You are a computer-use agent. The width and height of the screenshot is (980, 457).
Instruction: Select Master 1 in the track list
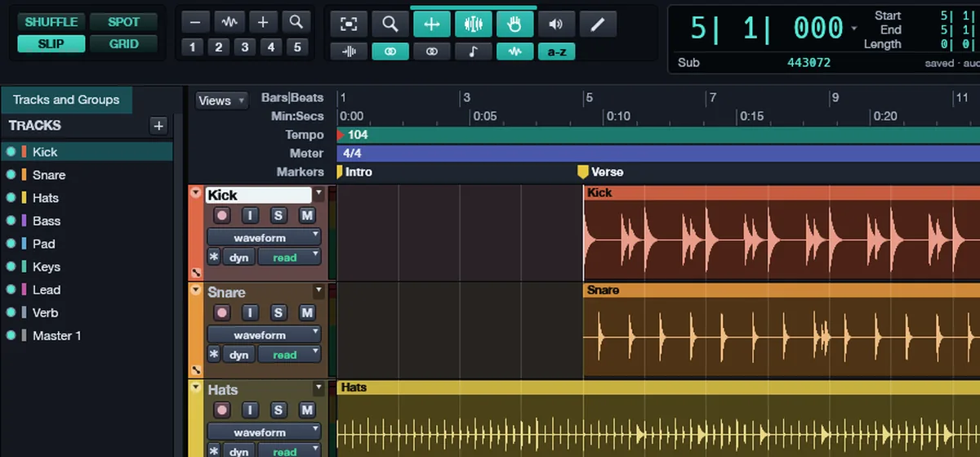click(x=56, y=335)
